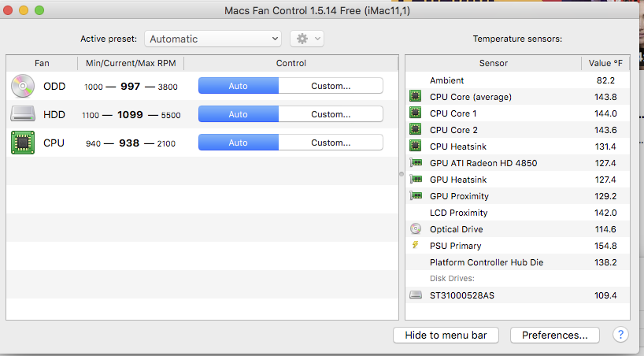Image resolution: width=644 pixels, height=356 pixels.
Task: Click the CPU Heatsink chip icon
Action: pos(415,146)
